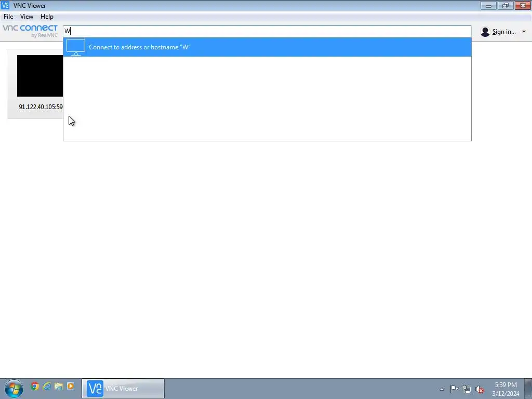Viewport: 532px width, 399px height.
Task: Open the Windows Start menu
Action: tap(14, 389)
